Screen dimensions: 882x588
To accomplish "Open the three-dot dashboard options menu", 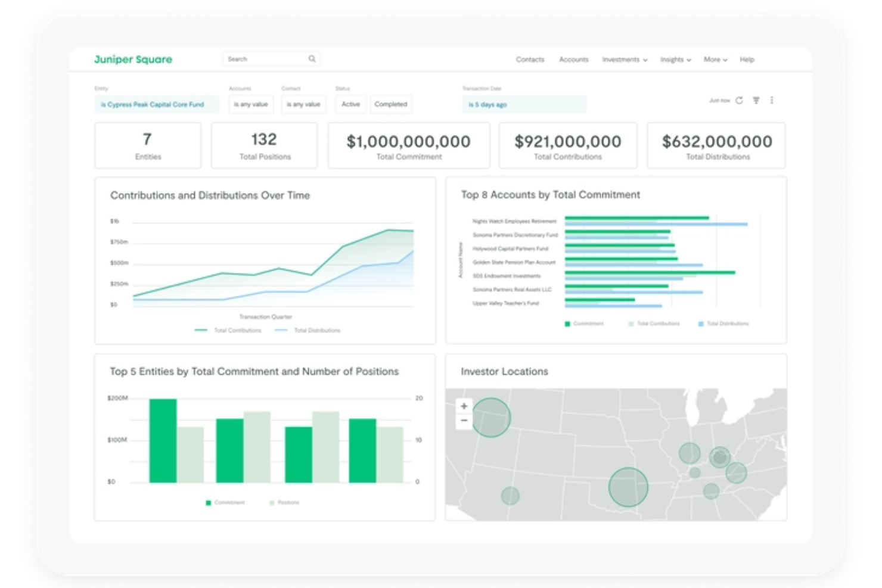I will (x=772, y=100).
